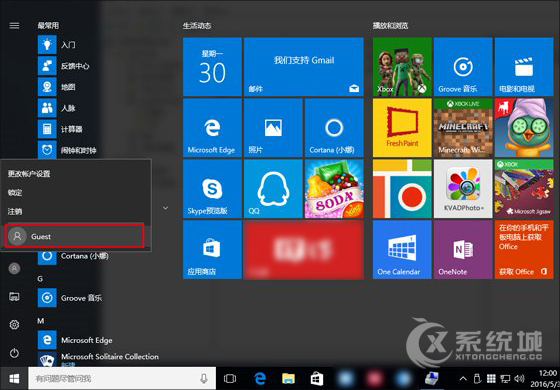Open the Microsoft Jigsaw tile
This screenshot has width=560, height=390.
pyautogui.click(x=524, y=189)
